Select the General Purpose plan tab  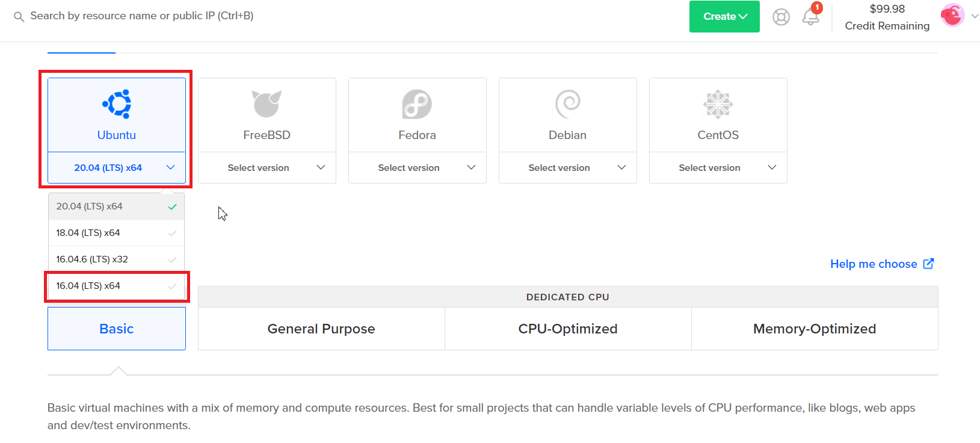pyautogui.click(x=321, y=329)
